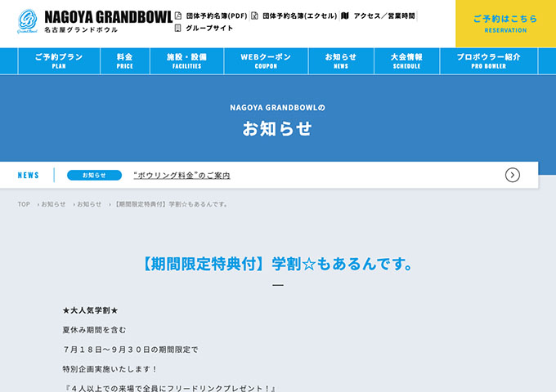Click the banner title お知らせ

click(277, 128)
